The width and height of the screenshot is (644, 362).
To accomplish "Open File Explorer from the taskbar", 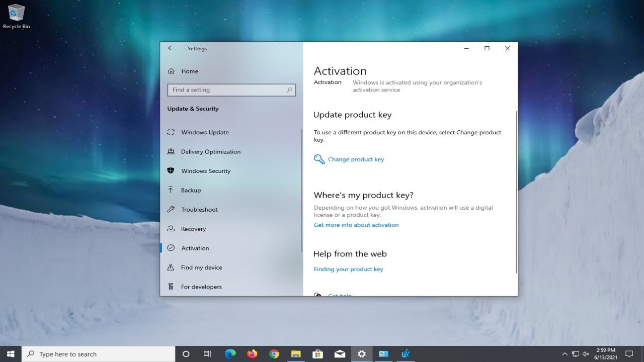I will pyautogui.click(x=296, y=354).
